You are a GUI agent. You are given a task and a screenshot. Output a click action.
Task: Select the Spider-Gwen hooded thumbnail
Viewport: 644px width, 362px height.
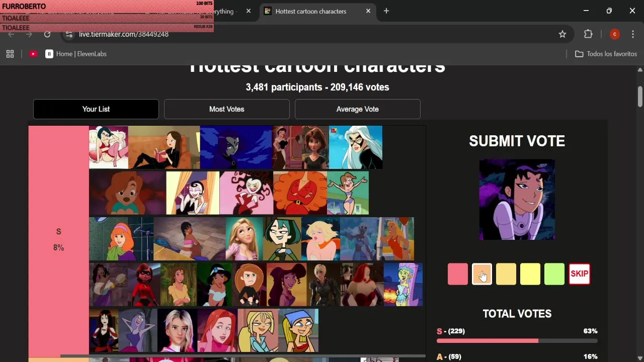[x=177, y=330]
